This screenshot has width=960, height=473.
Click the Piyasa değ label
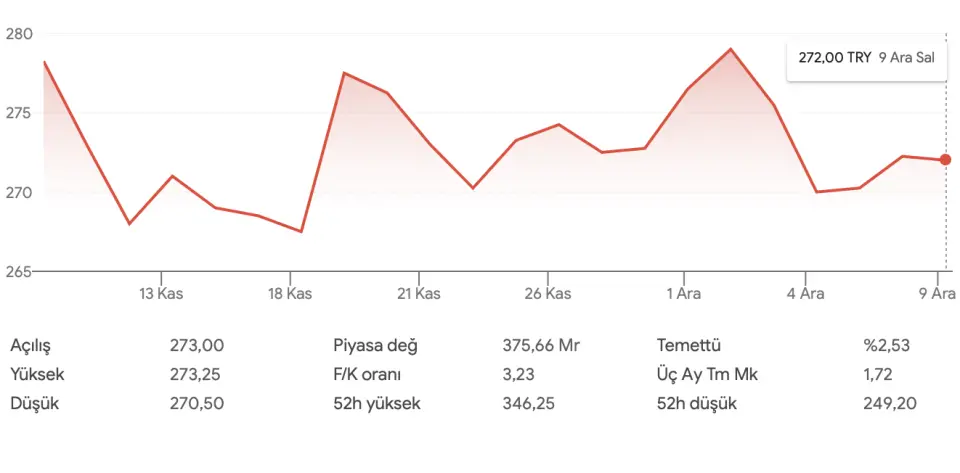pyautogui.click(x=375, y=346)
